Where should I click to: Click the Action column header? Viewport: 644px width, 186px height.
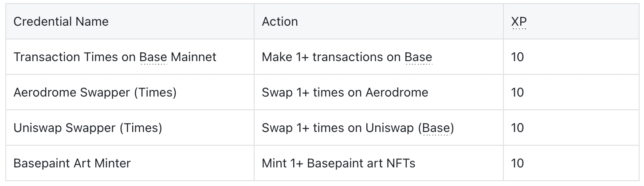tap(279, 21)
